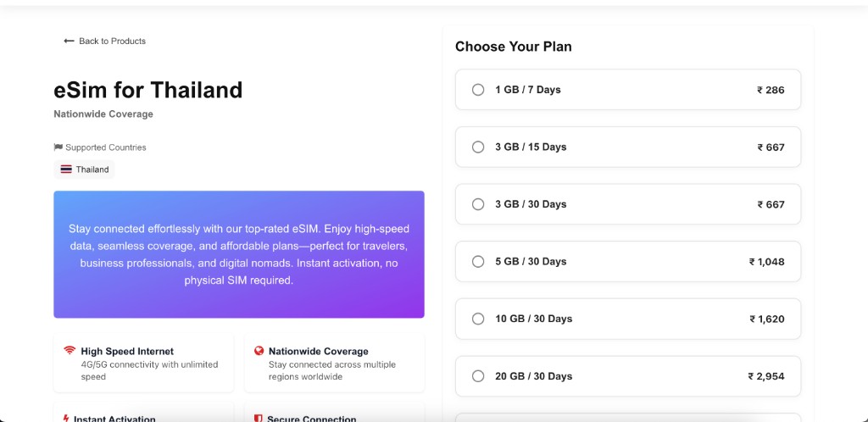Click the Instant Activation lightning icon

click(x=66, y=419)
